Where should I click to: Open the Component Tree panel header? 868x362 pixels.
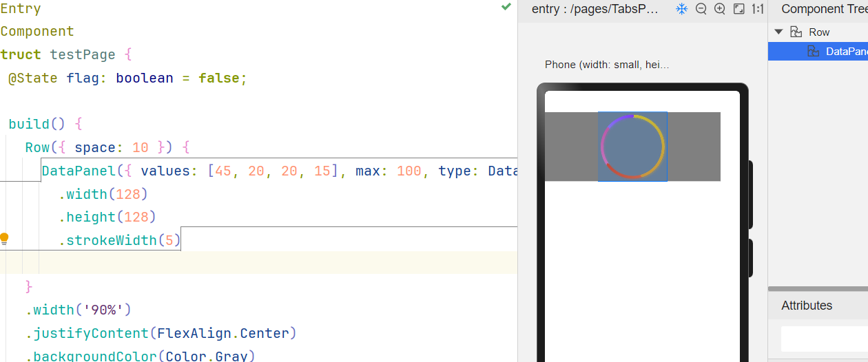coord(823,9)
